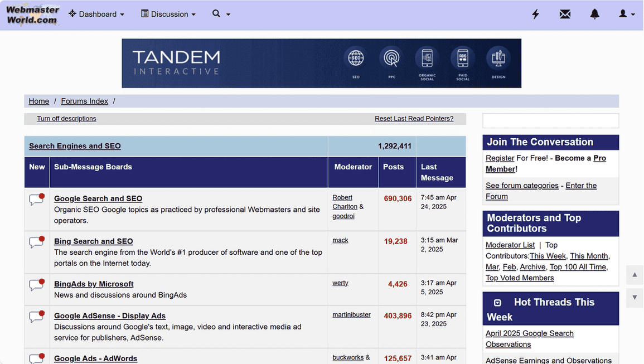Image resolution: width=644 pixels, height=364 pixels.
Task: Open the user profile icon menu
Action: [626, 14]
